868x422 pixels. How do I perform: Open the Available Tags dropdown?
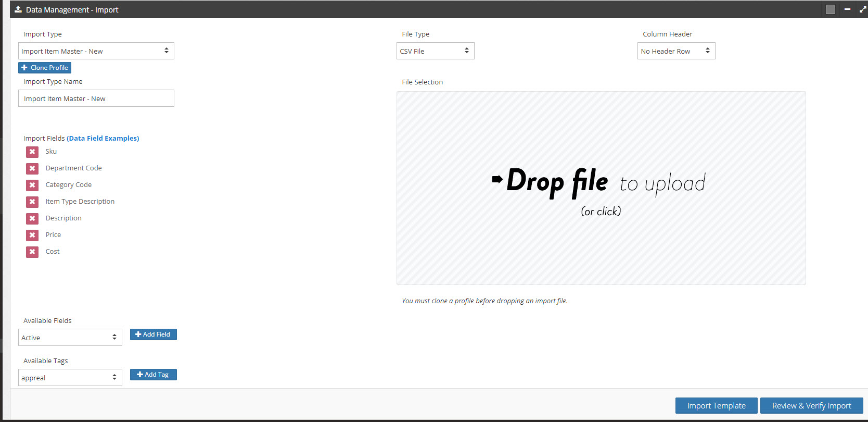point(70,378)
